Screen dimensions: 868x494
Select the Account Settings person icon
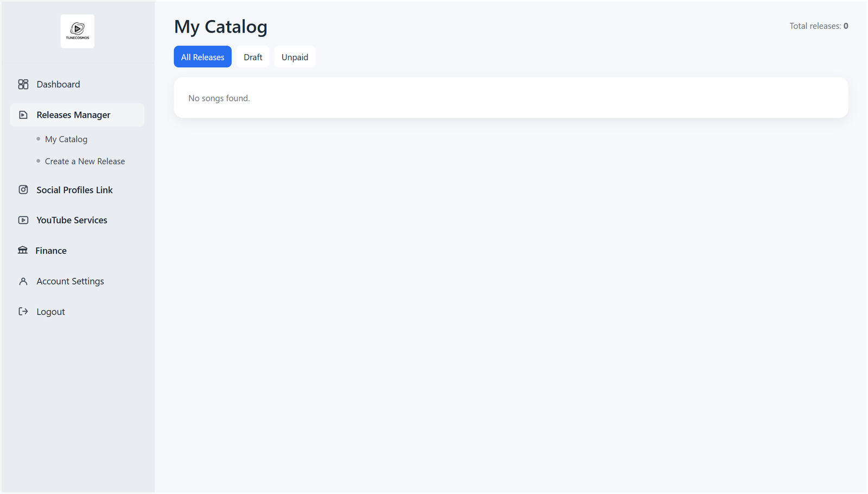(x=23, y=281)
